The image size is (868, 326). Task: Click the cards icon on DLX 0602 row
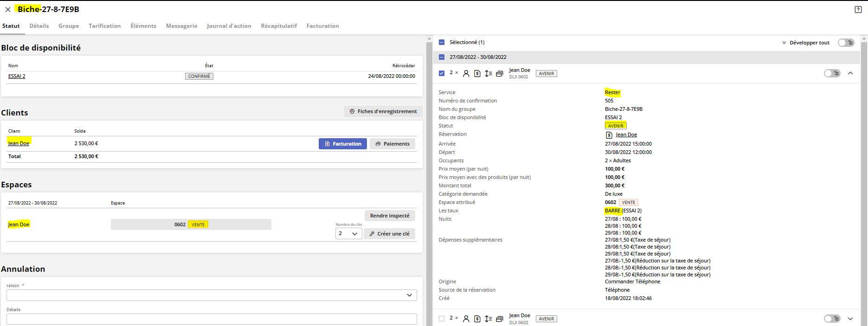500,73
